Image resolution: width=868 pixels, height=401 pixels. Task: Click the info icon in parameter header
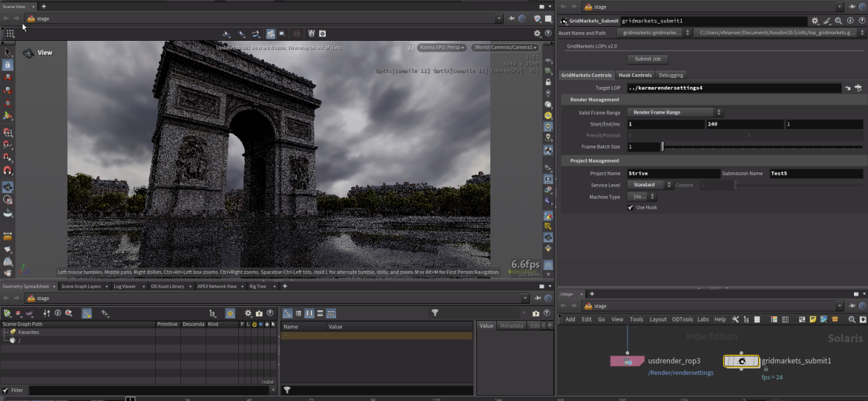coord(849,22)
